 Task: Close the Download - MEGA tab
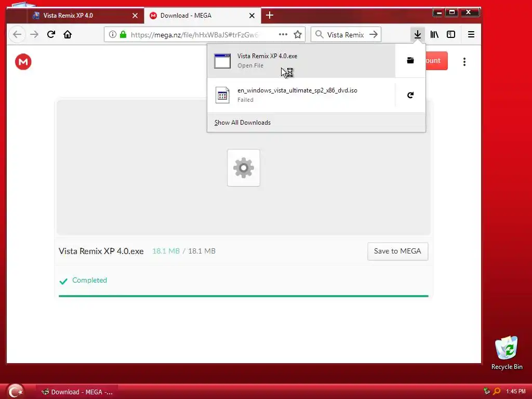pos(252,16)
